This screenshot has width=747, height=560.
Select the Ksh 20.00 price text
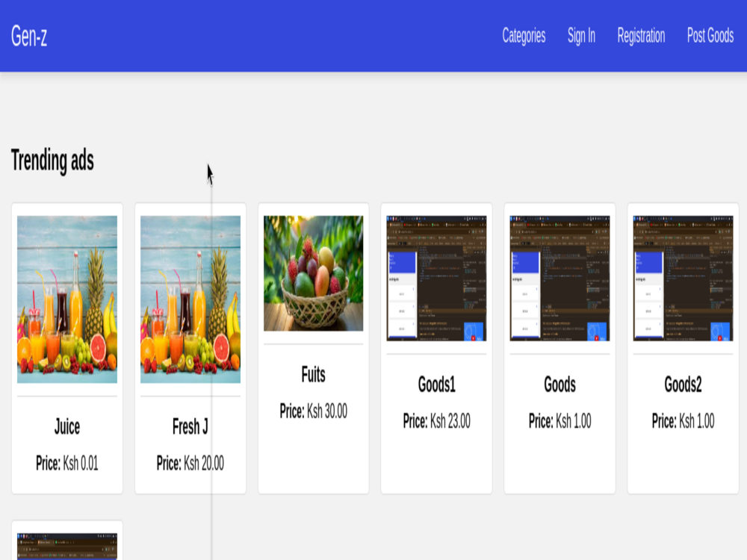click(203, 463)
